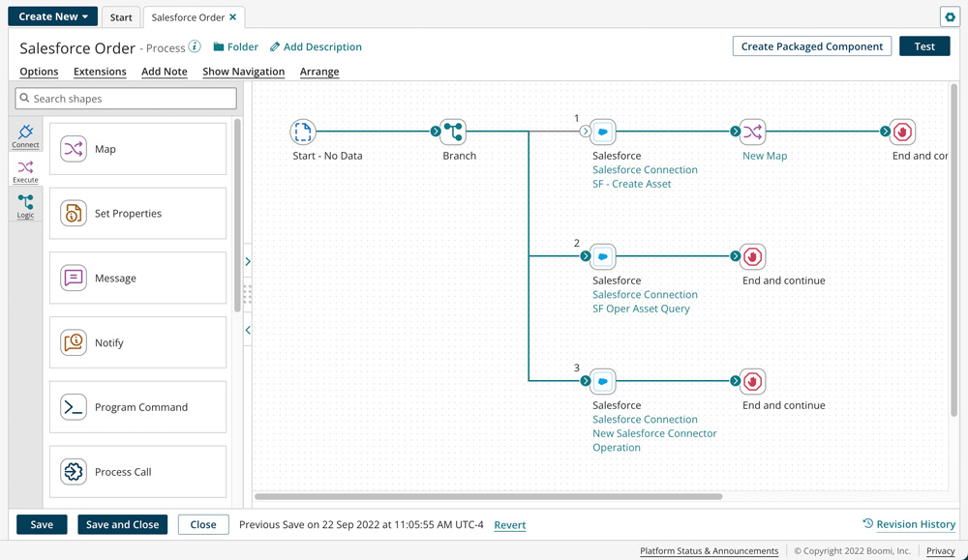968x560 pixels.
Task: Click the branch 1 path arrow
Action: click(585, 132)
